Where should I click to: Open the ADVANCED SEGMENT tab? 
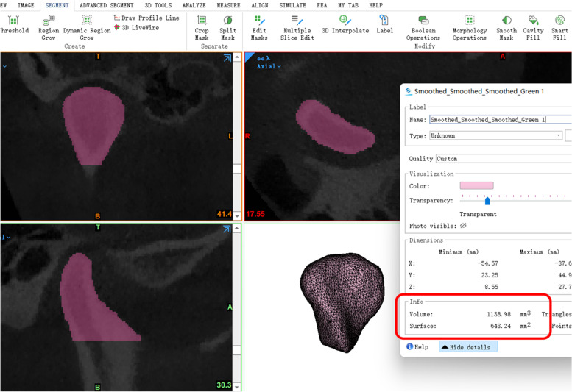107,5
